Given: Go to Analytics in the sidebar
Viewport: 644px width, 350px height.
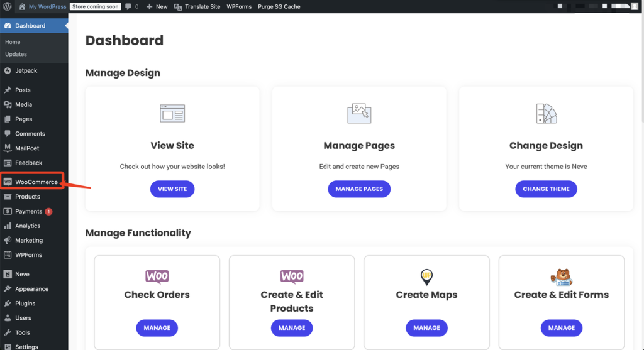Looking at the screenshot, I should 28,226.
